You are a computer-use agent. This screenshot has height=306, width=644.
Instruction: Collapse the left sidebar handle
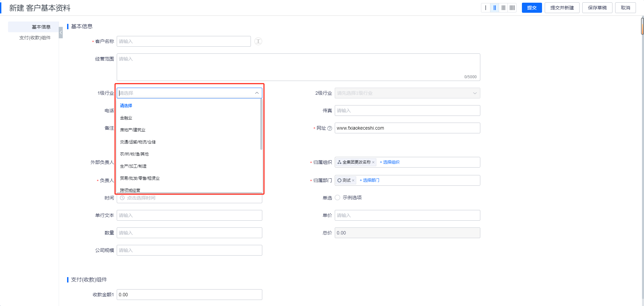click(61, 33)
